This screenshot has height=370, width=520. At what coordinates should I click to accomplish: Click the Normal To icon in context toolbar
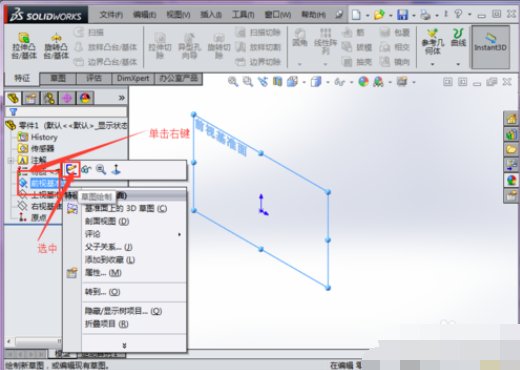(116, 170)
